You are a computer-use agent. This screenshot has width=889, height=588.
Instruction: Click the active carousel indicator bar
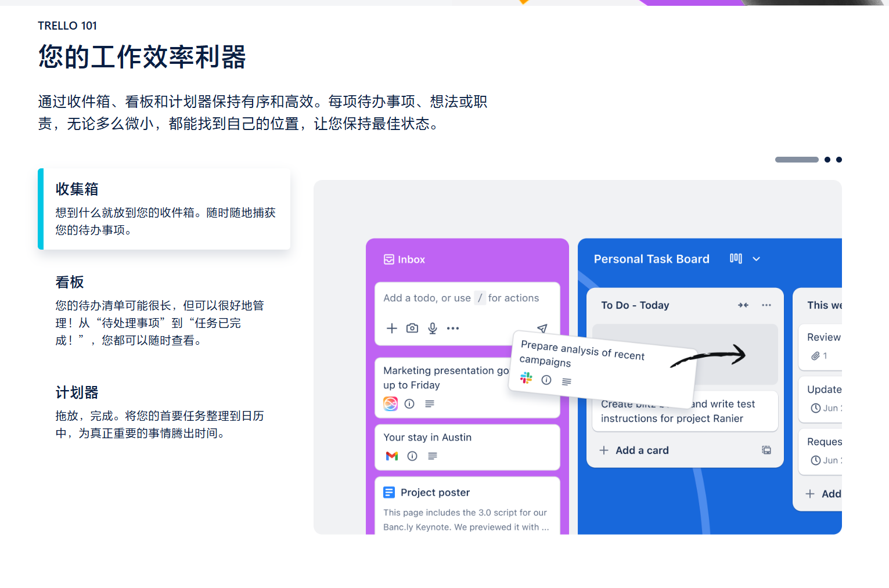tap(797, 160)
